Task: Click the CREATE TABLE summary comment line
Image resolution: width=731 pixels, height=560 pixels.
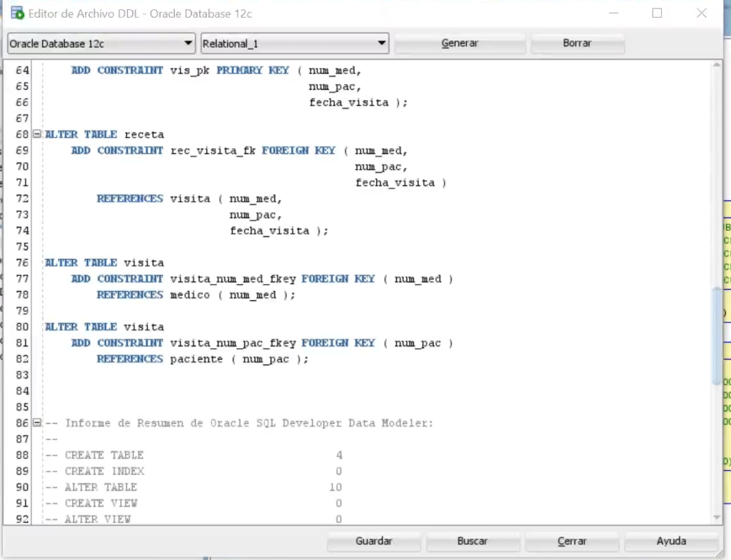Action: (x=193, y=455)
